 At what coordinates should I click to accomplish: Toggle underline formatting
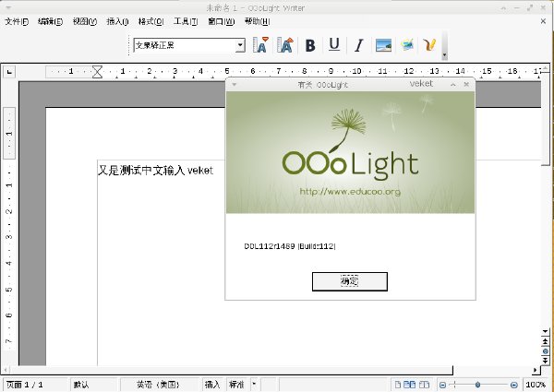[334, 45]
